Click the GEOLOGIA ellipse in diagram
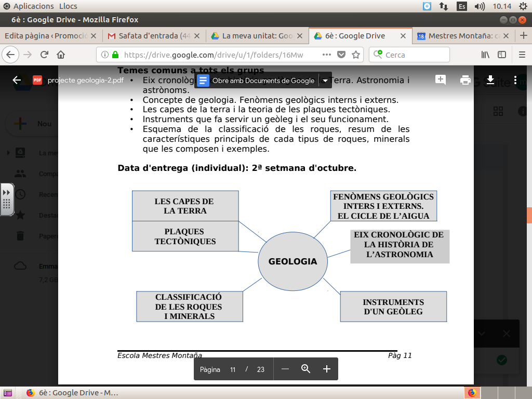Image resolution: width=532 pixels, height=399 pixels. pyautogui.click(x=293, y=261)
